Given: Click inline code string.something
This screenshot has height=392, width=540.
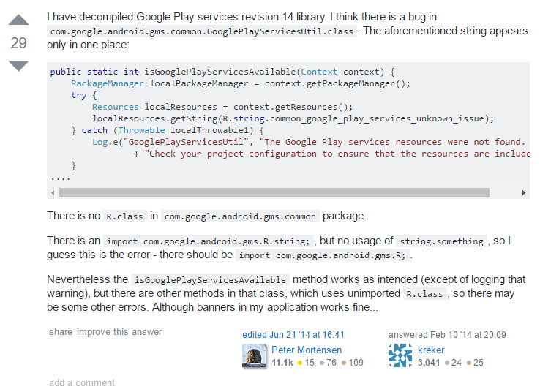Looking at the screenshot, I should pyautogui.click(x=441, y=241).
